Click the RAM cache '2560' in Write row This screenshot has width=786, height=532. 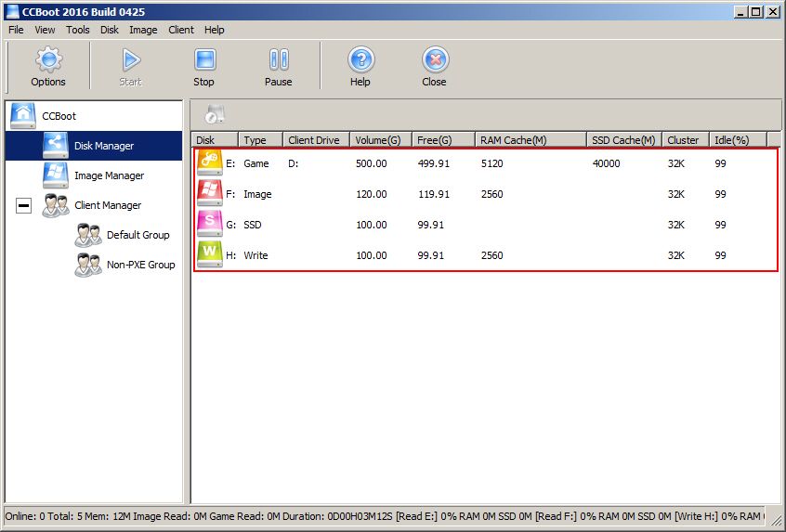491,255
